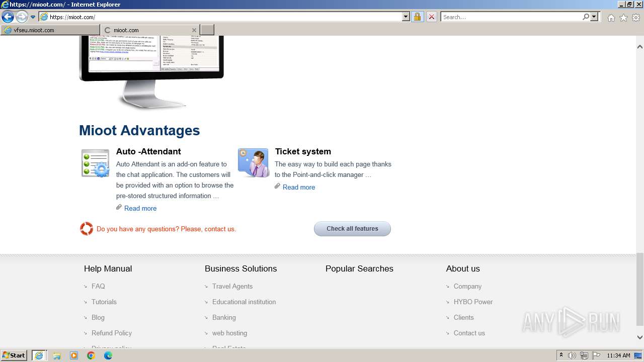
Task: Open Educational institution link
Action: coord(244,302)
